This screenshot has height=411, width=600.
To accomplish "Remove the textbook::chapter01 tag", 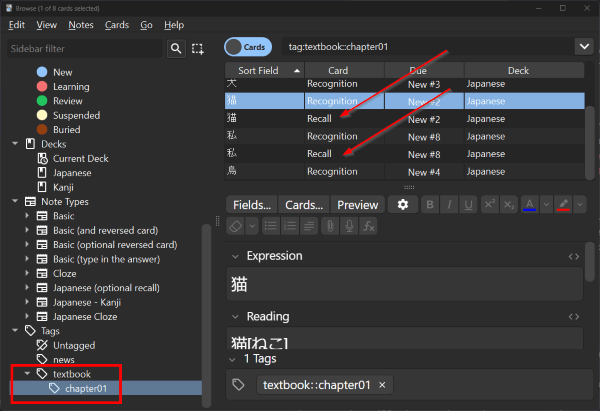I will (x=382, y=385).
